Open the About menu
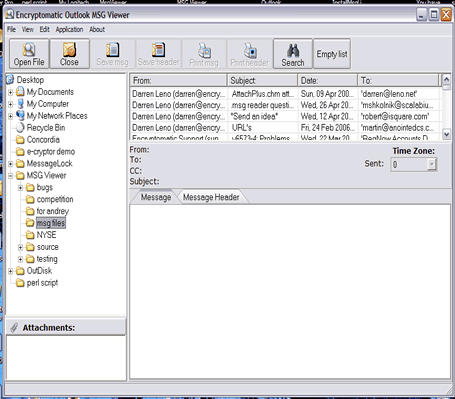The image size is (455, 399). click(97, 29)
